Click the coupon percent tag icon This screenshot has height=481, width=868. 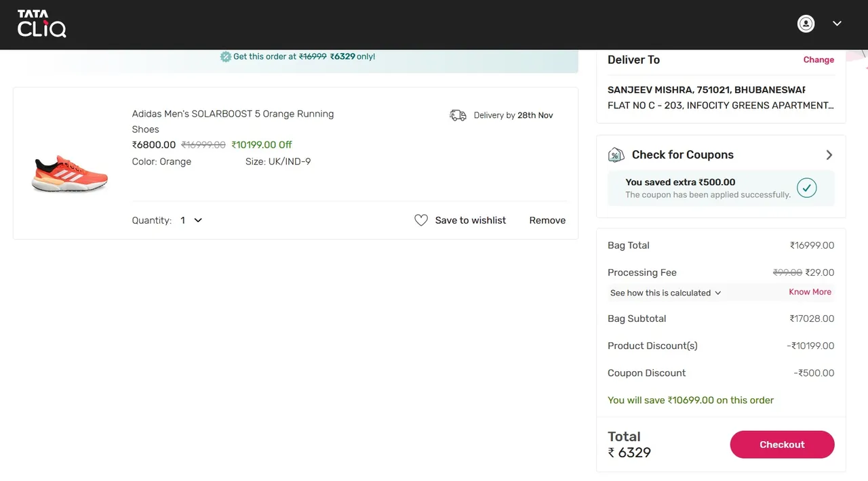[616, 155]
